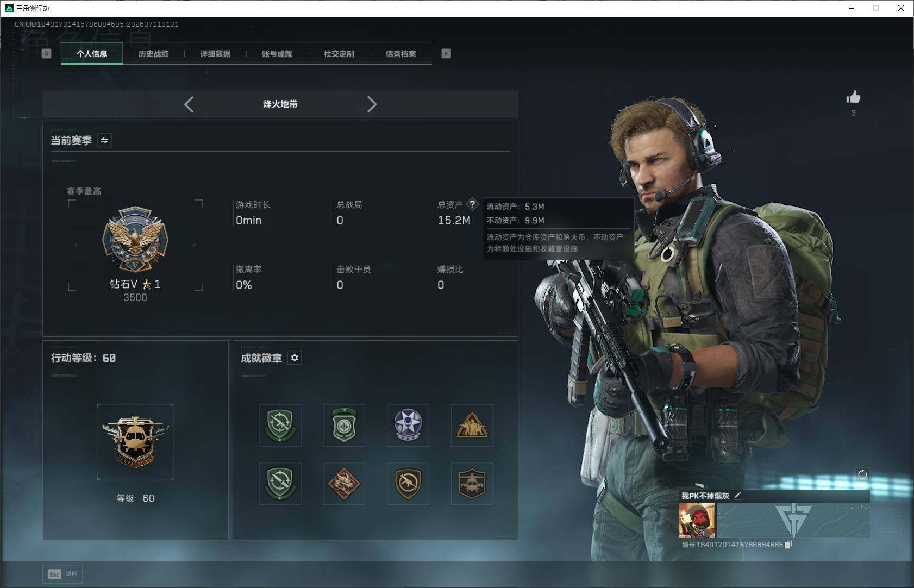Select the rifle shield achievement badge

(408, 484)
